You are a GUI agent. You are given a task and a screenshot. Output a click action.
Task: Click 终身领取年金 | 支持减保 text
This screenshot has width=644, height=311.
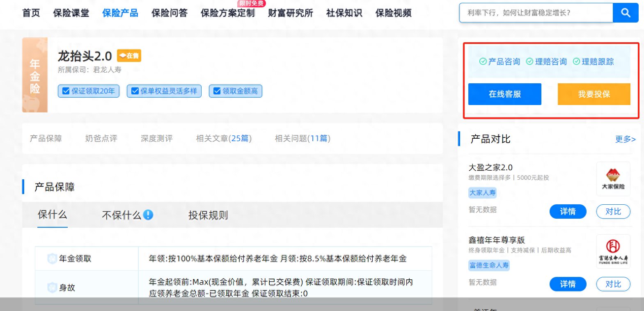pos(520,250)
